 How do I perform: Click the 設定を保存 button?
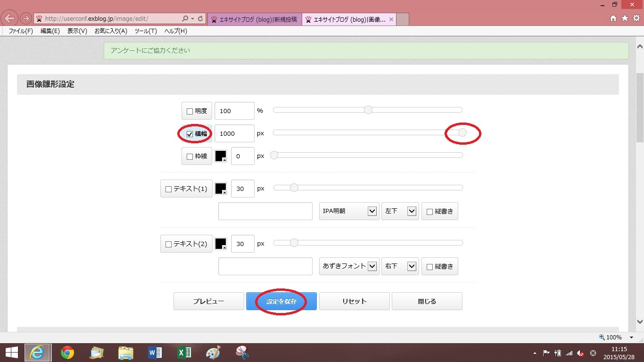pos(281,301)
